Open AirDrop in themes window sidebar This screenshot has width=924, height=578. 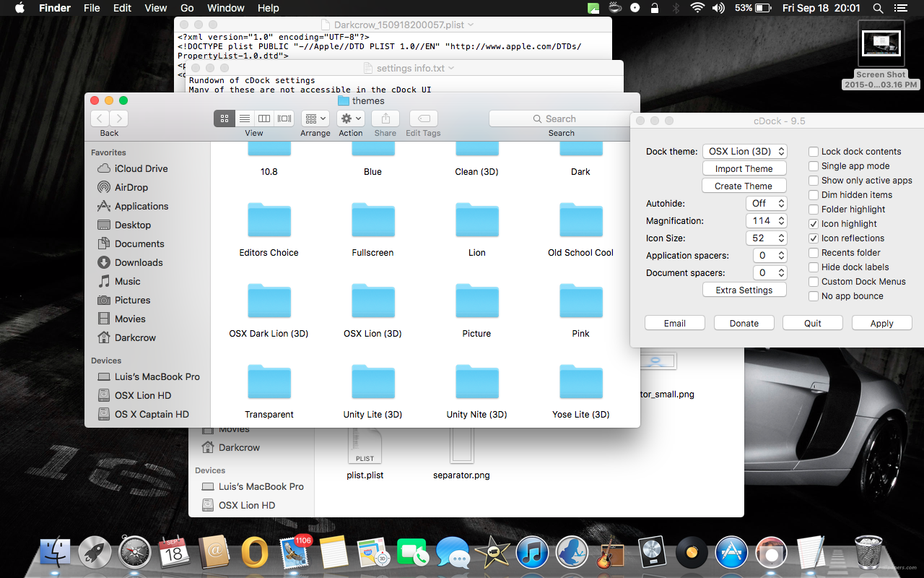[131, 187]
